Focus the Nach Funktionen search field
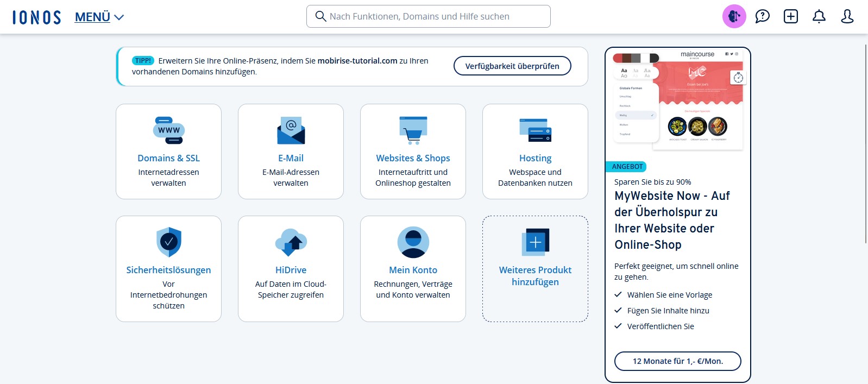The image size is (868, 384). pos(429,17)
